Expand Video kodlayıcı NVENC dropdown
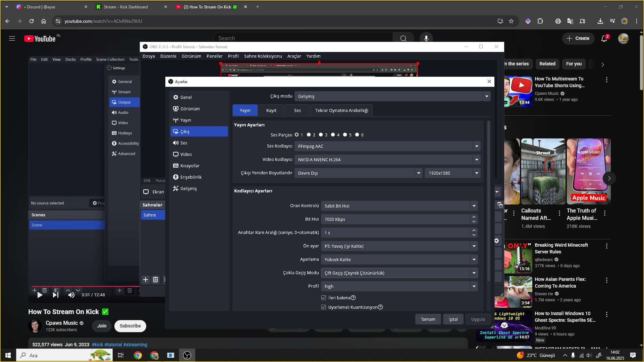644x362 pixels. point(477,160)
